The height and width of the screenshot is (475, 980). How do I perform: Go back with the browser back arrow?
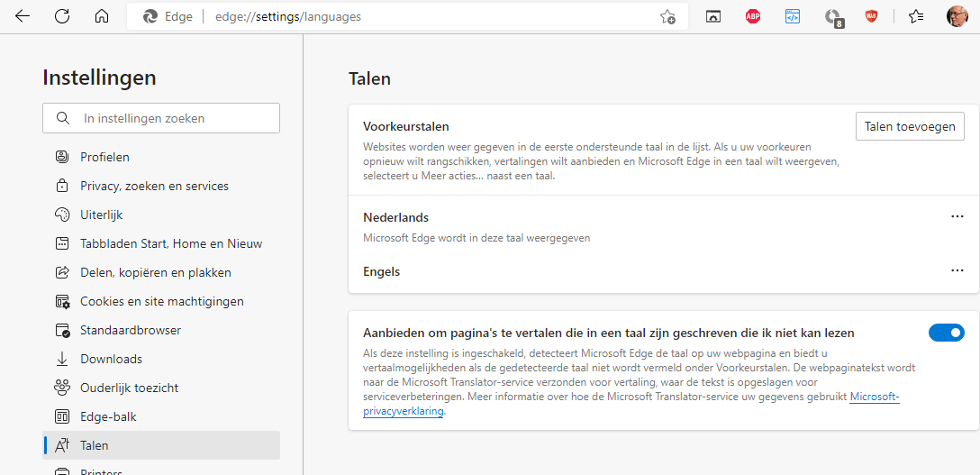click(x=23, y=17)
